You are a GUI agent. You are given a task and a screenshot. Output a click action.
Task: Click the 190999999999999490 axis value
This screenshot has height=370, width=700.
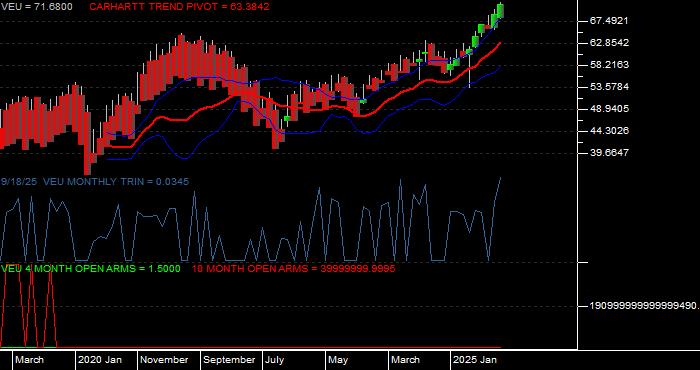pyautogui.click(x=644, y=306)
